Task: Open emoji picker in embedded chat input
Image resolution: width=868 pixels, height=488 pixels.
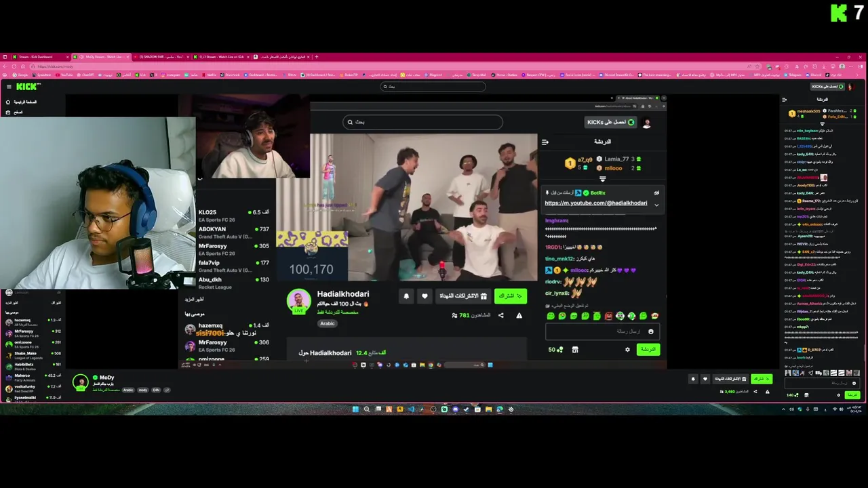Action: 651,331
